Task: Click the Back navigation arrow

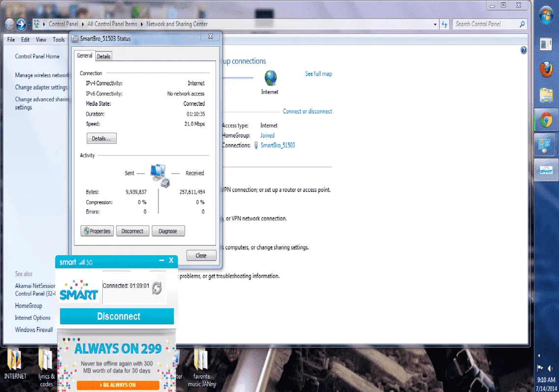Action: (10, 24)
